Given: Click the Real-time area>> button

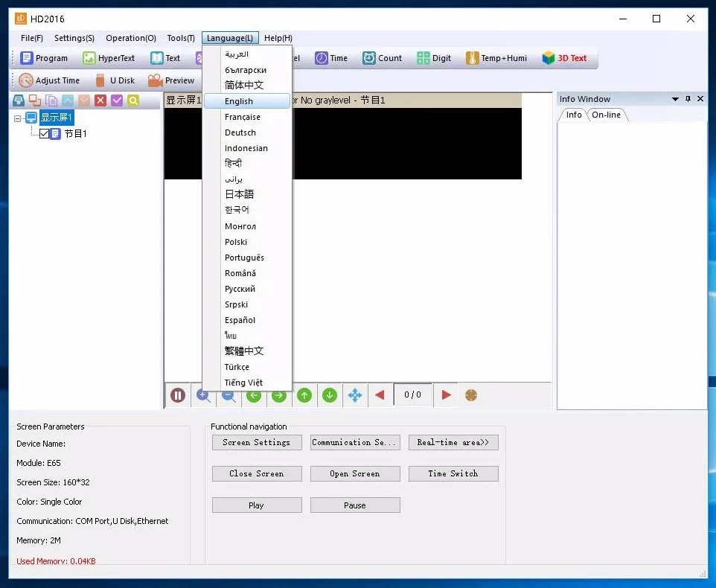Looking at the screenshot, I should click(x=453, y=442).
